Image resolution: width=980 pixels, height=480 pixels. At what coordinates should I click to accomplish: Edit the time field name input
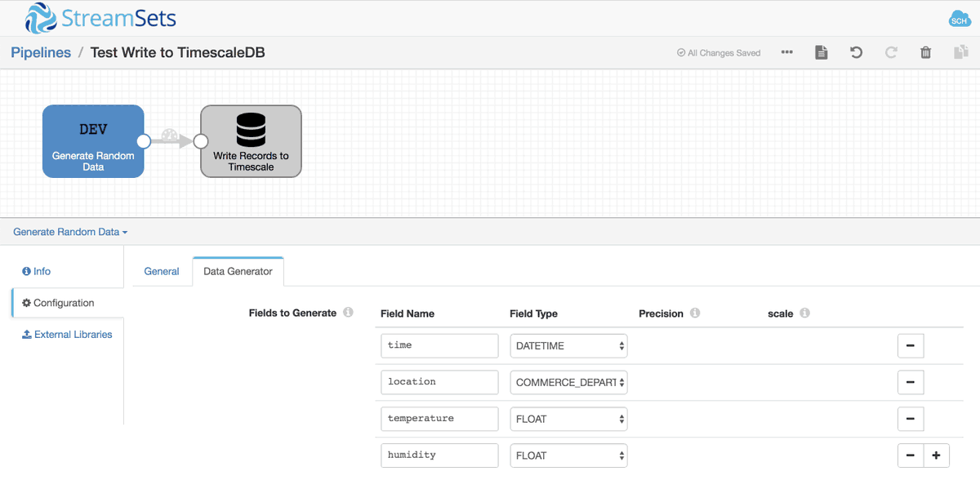point(439,345)
